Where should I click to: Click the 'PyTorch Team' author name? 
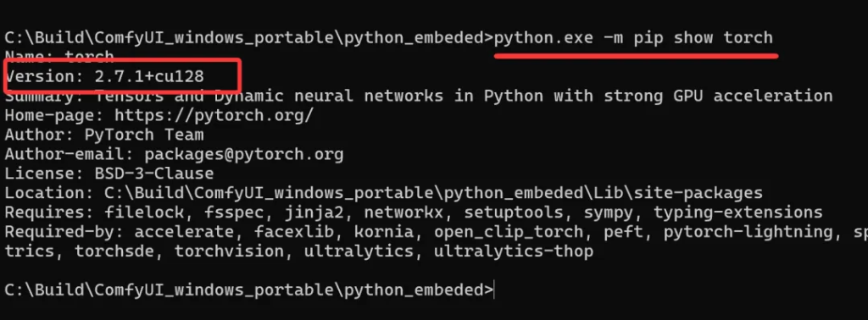click(144, 135)
